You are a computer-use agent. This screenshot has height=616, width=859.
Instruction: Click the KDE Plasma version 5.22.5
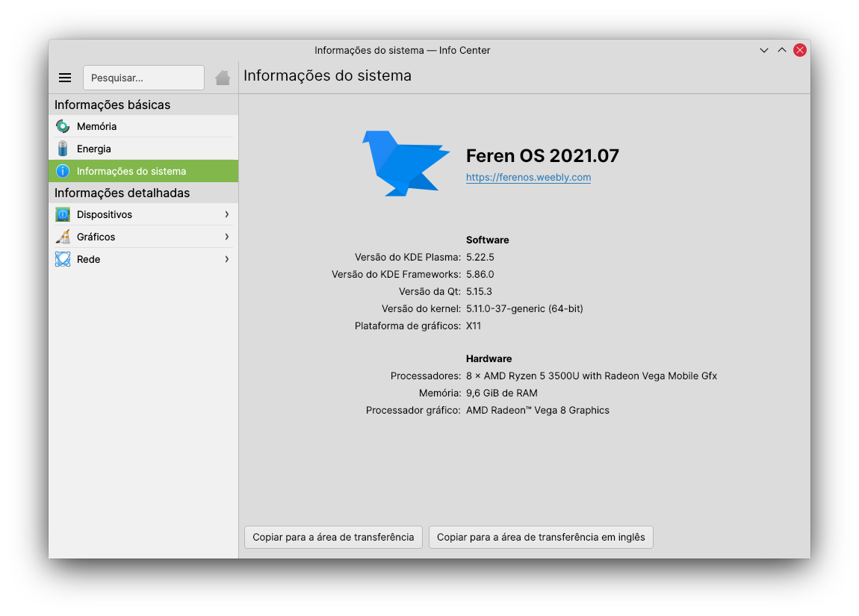pos(480,258)
